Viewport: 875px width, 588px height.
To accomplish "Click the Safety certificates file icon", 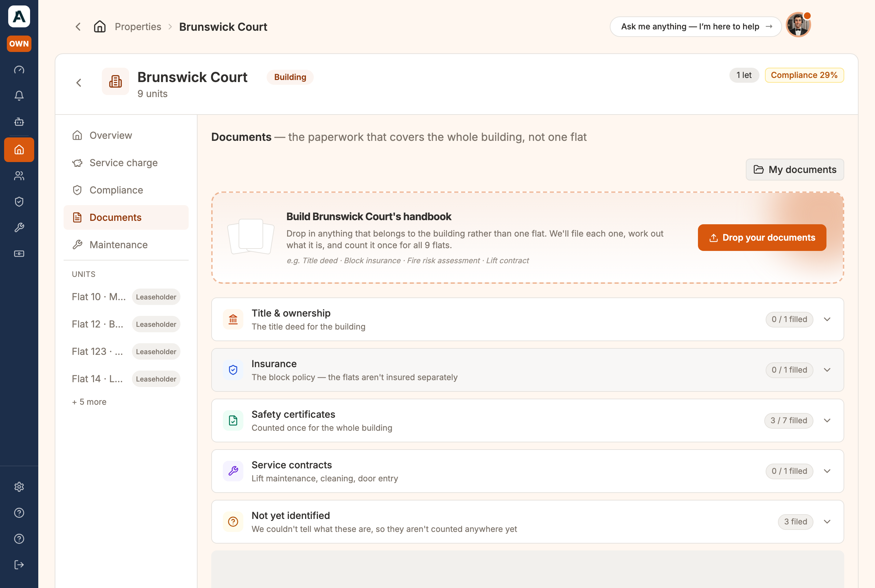I will [233, 421].
